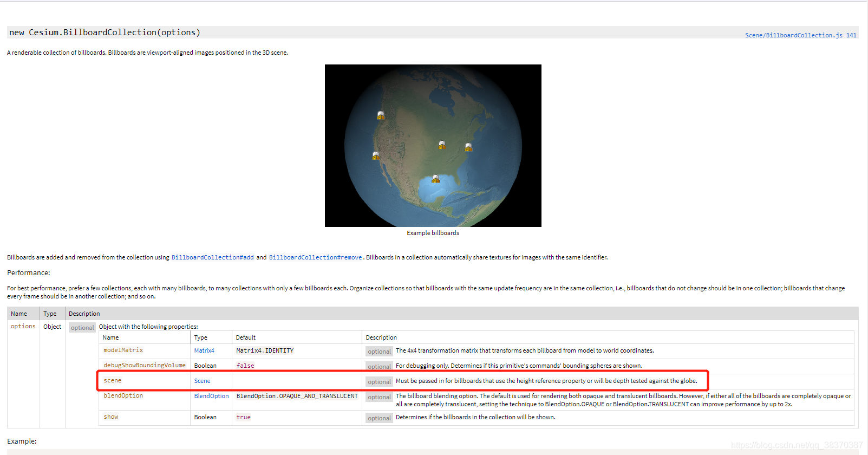The width and height of the screenshot is (868, 455).
Task: Click the Example billboards caption
Action: coord(433,233)
